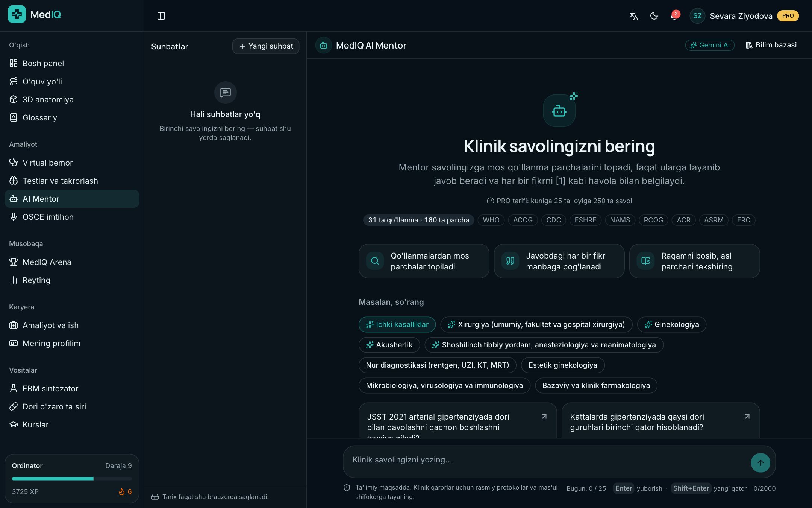The height and width of the screenshot is (508, 812).
Task: Select Bazaviy va klinik farmakologiya chip
Action: coord(596,386)
